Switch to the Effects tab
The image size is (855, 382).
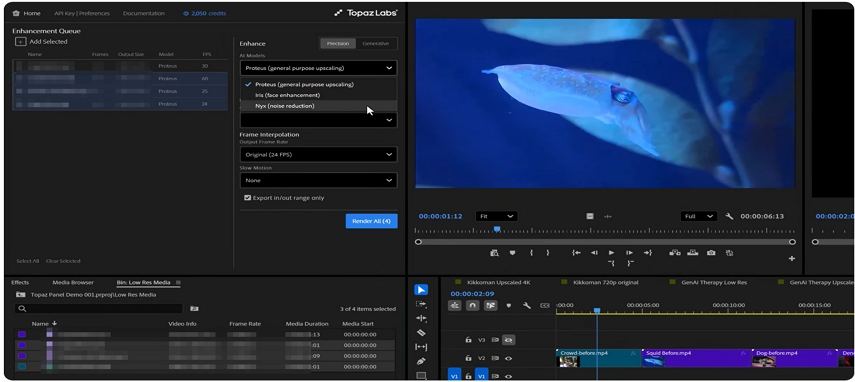(x=20, y=282)
